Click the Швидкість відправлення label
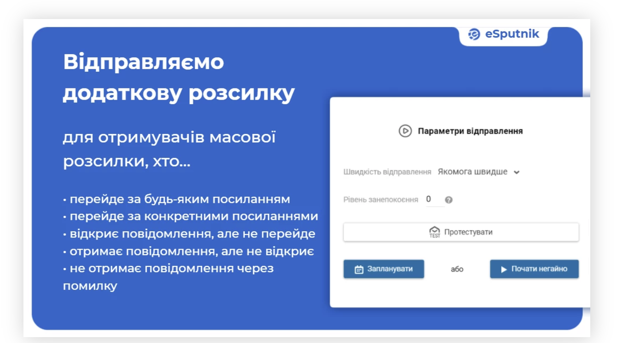 pyautogui.click(x=387, y=172)
